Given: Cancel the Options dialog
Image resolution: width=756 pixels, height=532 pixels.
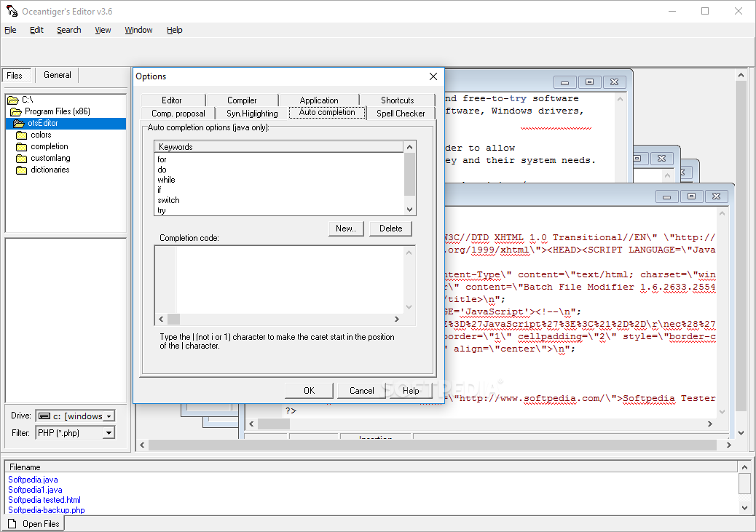Looking at the screenshot, I should pos(361,390).
